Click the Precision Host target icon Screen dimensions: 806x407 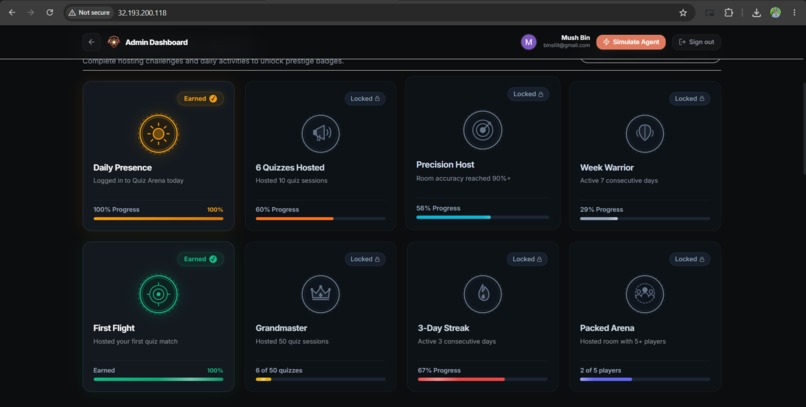pyautogui.click(x=483, y=130)
